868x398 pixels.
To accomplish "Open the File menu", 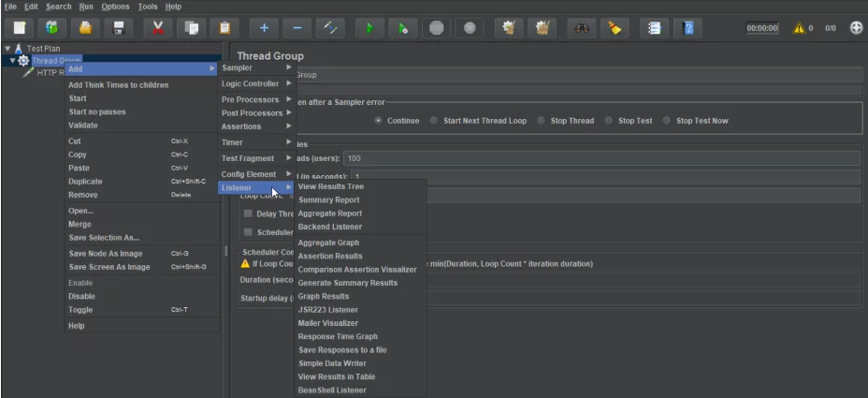I will click(10, 7).
